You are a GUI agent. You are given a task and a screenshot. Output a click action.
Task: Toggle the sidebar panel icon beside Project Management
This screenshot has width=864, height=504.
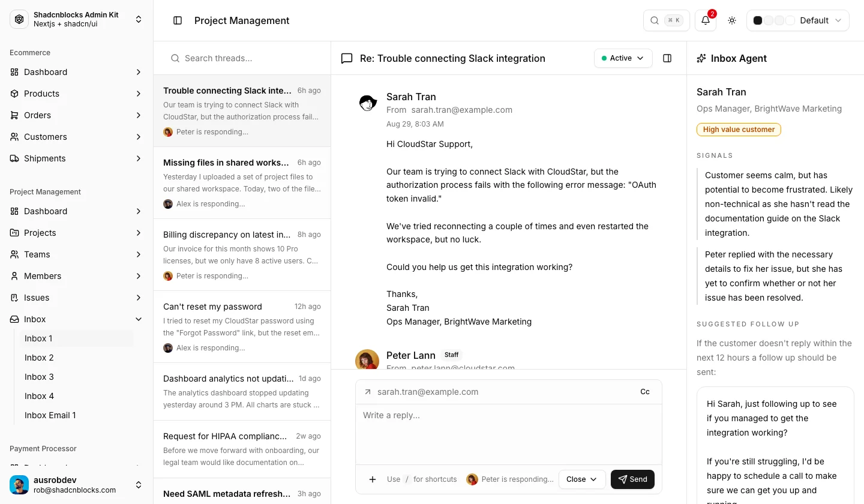178,20
